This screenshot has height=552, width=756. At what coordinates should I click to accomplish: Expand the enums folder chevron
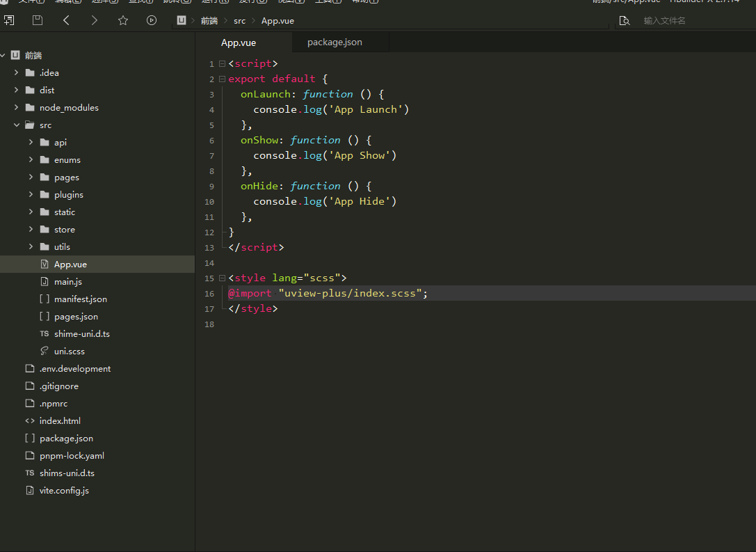pyautogui.click(x=31, y=159)
